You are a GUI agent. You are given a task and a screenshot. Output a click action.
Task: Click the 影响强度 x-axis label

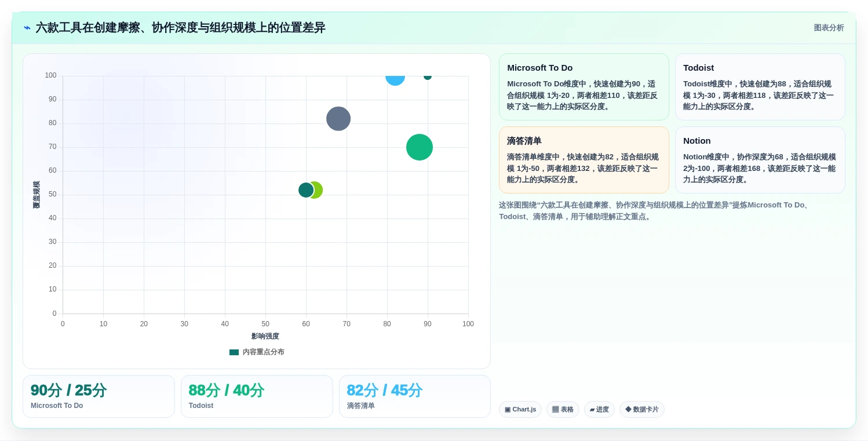(x=265, y=336)
